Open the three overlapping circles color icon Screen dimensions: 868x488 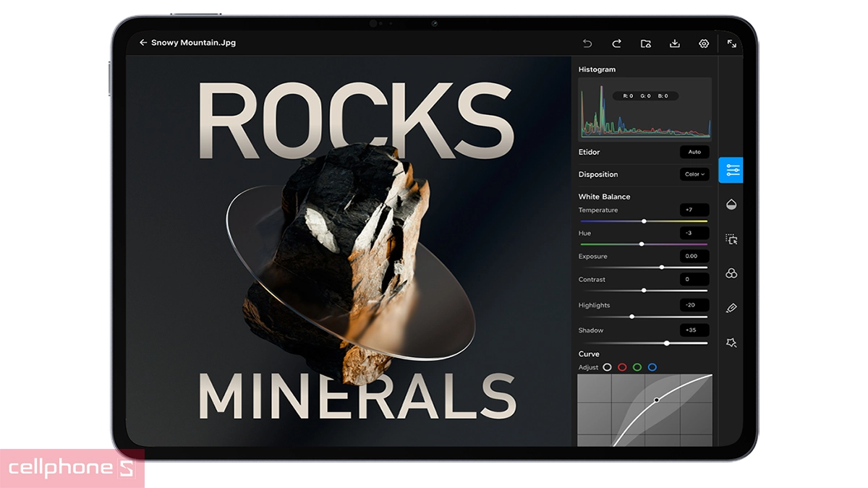pos(731,273)
